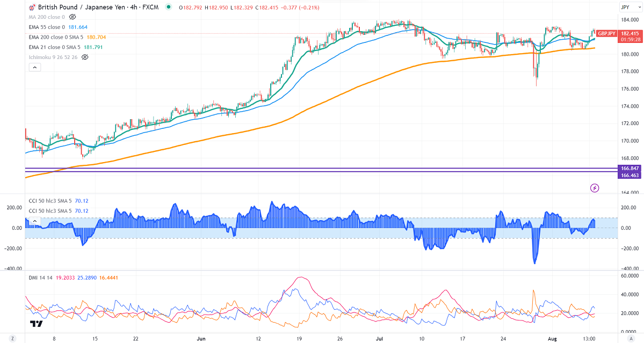Screen dimensions: 644x343
Task: Open the JPY currency dropdown
Action: tap(630, 7)
